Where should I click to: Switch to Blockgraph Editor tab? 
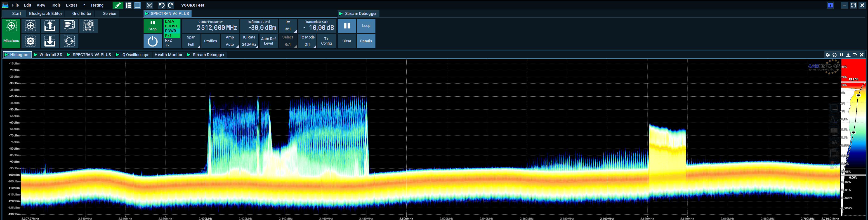pyautogui.click(x=46, y=14)
